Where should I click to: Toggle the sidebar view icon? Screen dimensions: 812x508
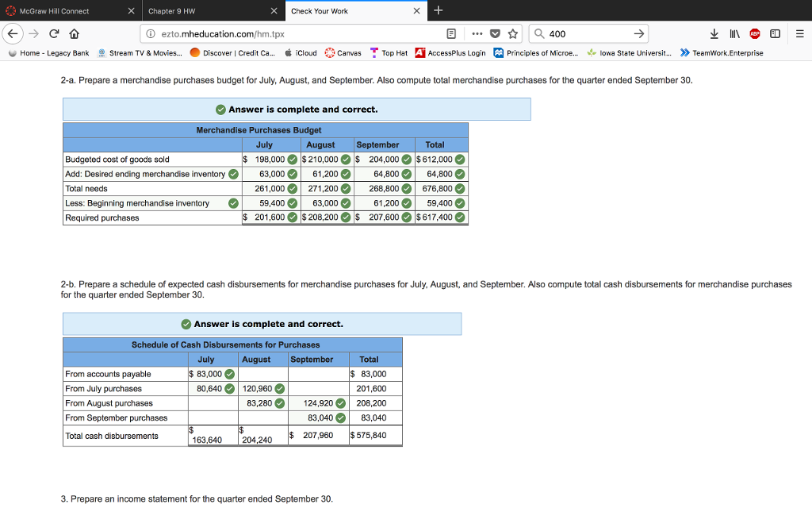[x=776, y=33]
